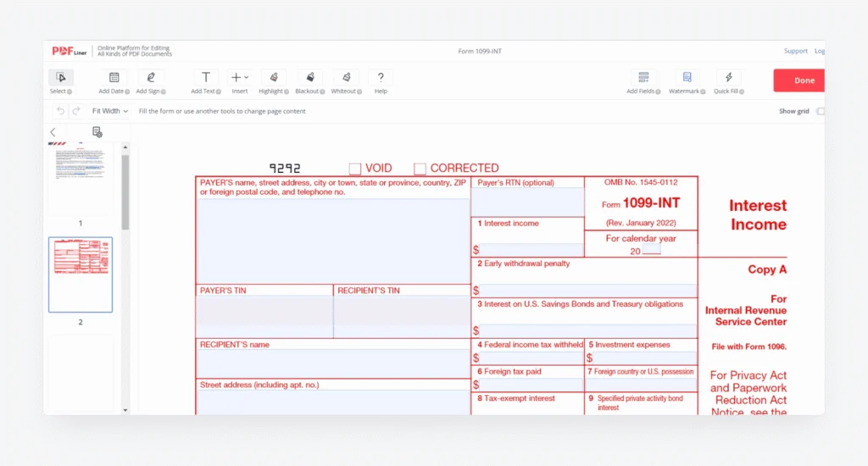Viewport: 868px width, 466px height.
Task: Click the Undo arrow
Action: [60, 111]
